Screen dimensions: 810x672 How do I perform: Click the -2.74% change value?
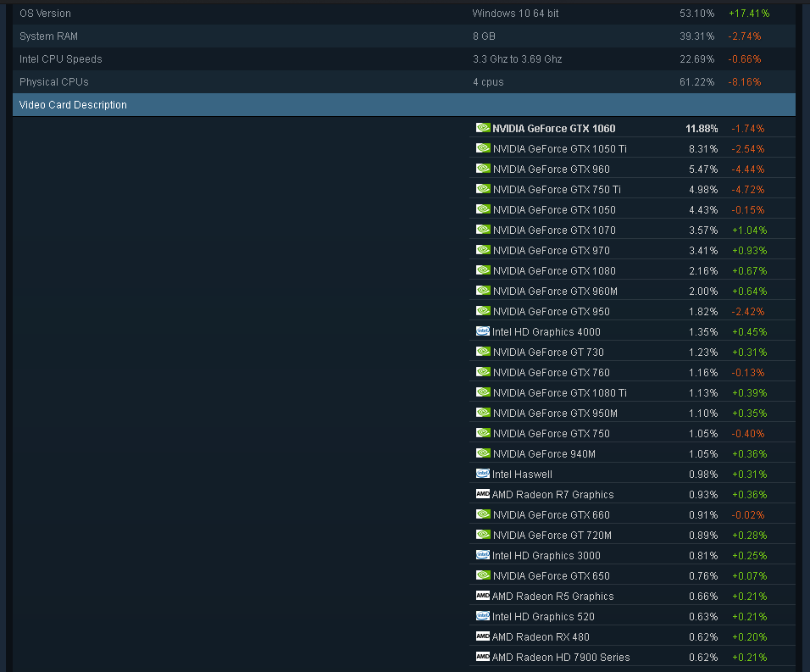click(745, 36)
